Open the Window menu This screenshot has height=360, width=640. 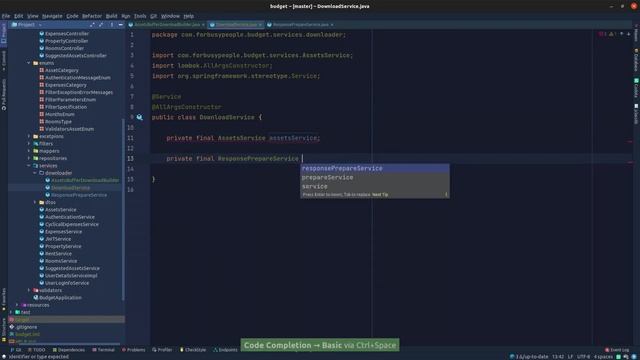tap(170, 16)
